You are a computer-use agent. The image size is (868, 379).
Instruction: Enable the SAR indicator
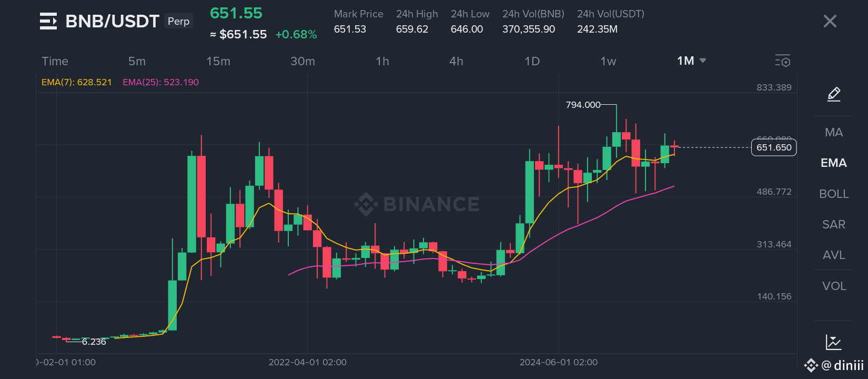[x=834, y=224]
